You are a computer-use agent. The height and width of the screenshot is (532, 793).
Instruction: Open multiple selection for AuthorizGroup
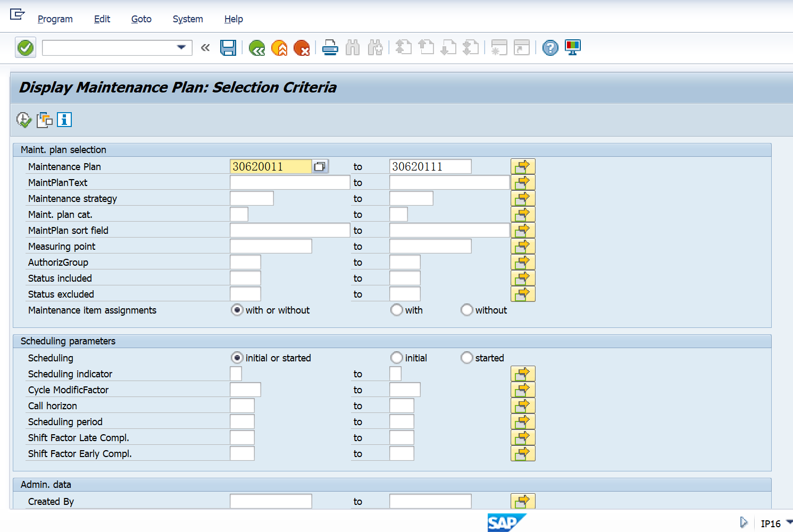coord(523,262)
